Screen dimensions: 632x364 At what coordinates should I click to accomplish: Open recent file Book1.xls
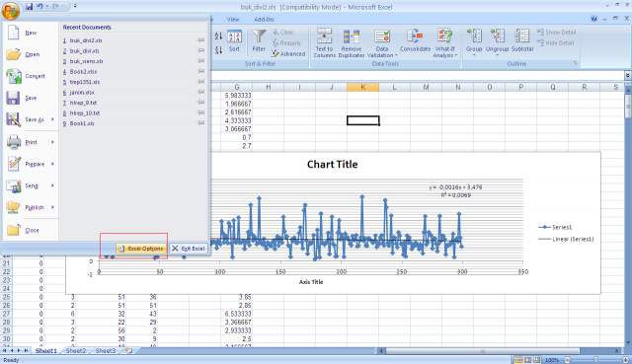click(x=82, y=123)
